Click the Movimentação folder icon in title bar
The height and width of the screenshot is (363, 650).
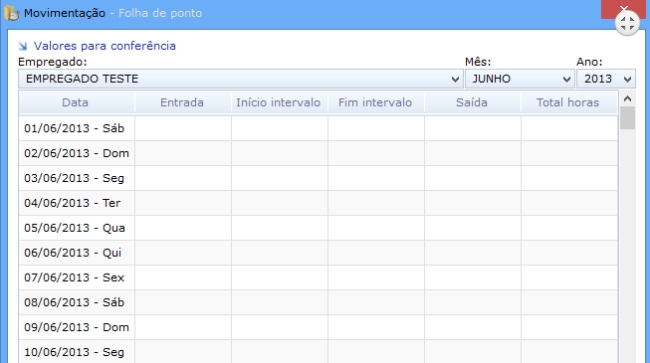12,13
